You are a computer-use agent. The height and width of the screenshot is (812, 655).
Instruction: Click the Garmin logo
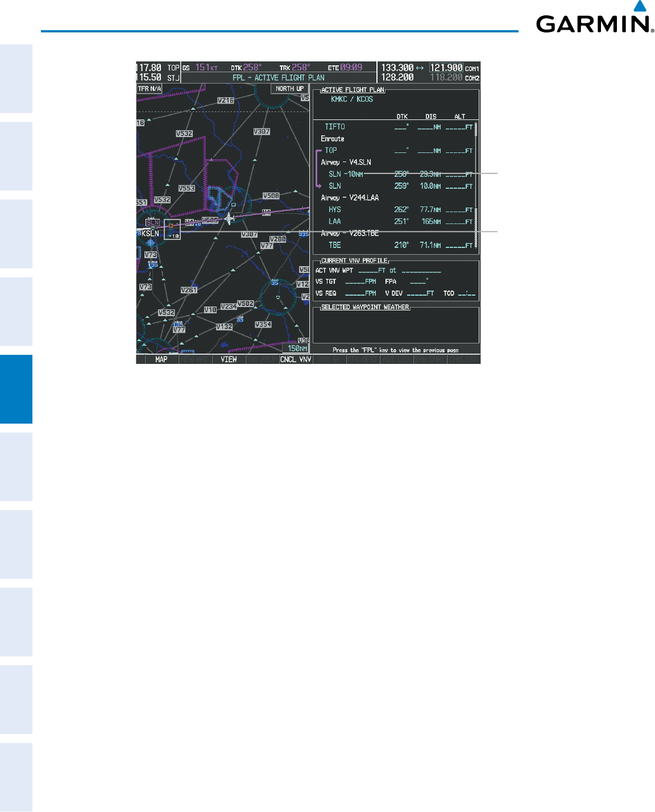tap(594, 17)
